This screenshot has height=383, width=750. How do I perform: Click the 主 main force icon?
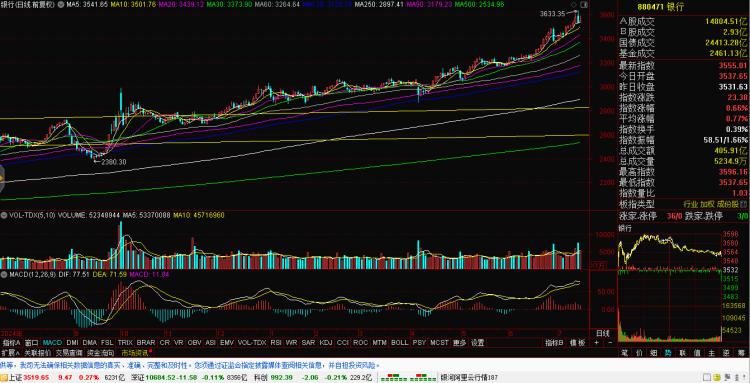tap(711, 353)
